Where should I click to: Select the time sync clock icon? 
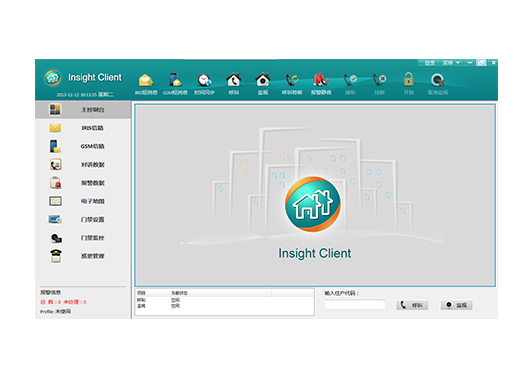pyautogui.click(x=204, y=80)
